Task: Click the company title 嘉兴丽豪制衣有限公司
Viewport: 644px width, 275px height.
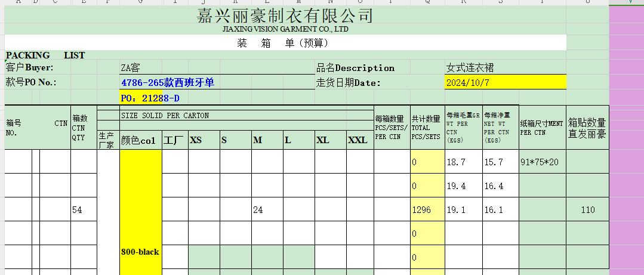Action: (x=285, y=16)
